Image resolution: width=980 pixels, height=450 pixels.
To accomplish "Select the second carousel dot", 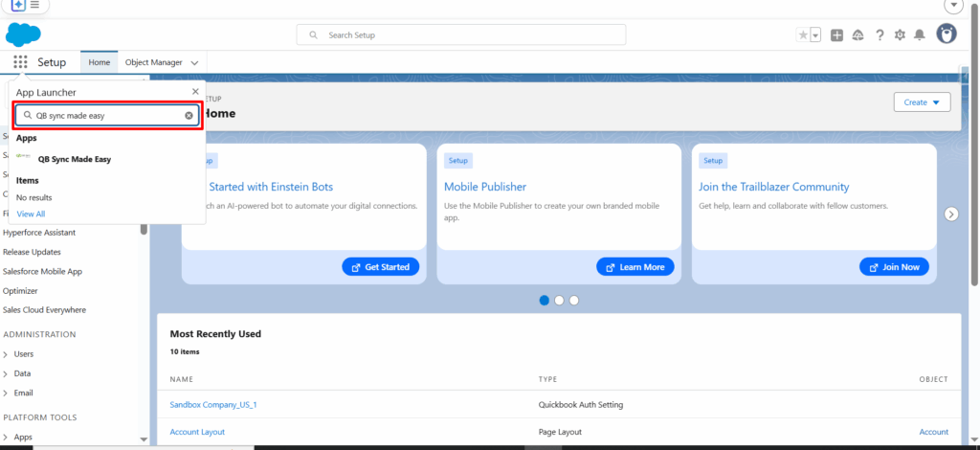I will (x=559, y=300).
